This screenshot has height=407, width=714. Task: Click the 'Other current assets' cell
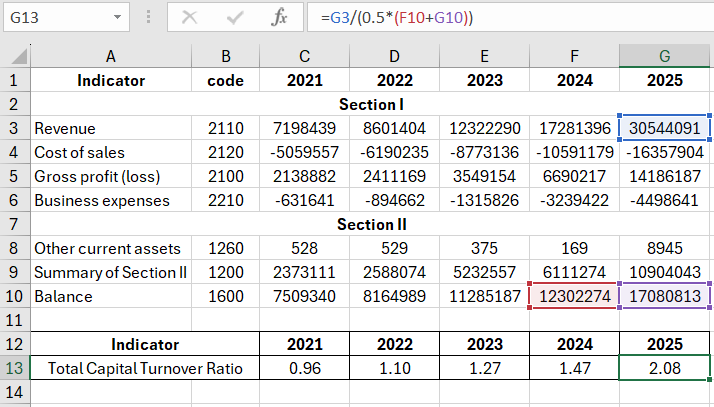(111, 248)
